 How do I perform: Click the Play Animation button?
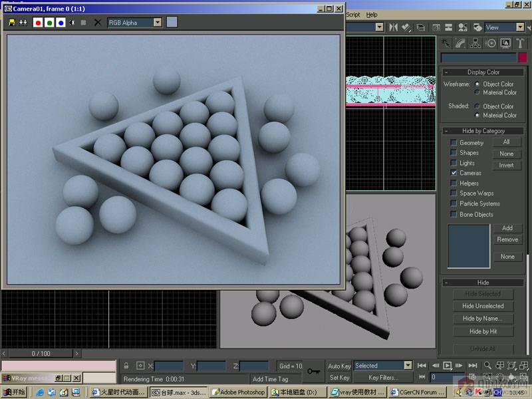coord(447,365)
